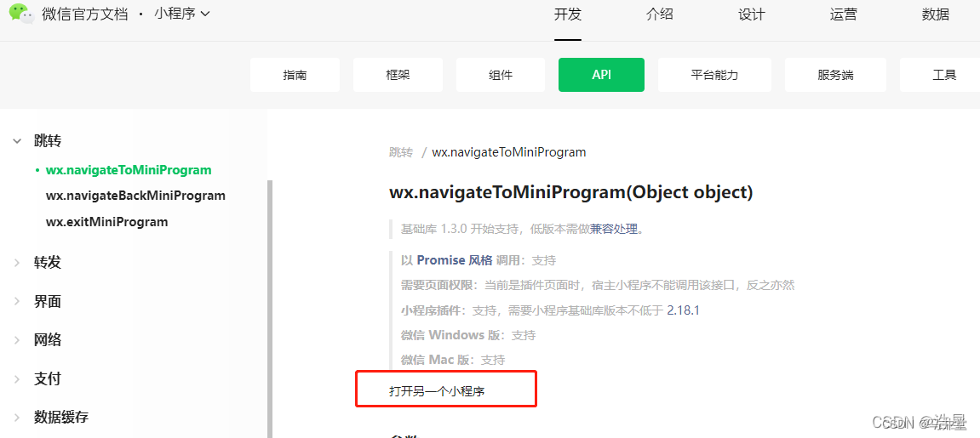The image size is (980, 438).
Task: Click the WeChat logo icon
Action: coord(21,13)
